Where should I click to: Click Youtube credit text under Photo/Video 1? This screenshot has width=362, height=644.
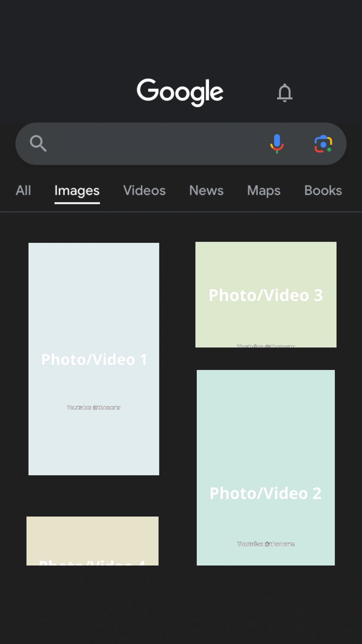[94, 408]
